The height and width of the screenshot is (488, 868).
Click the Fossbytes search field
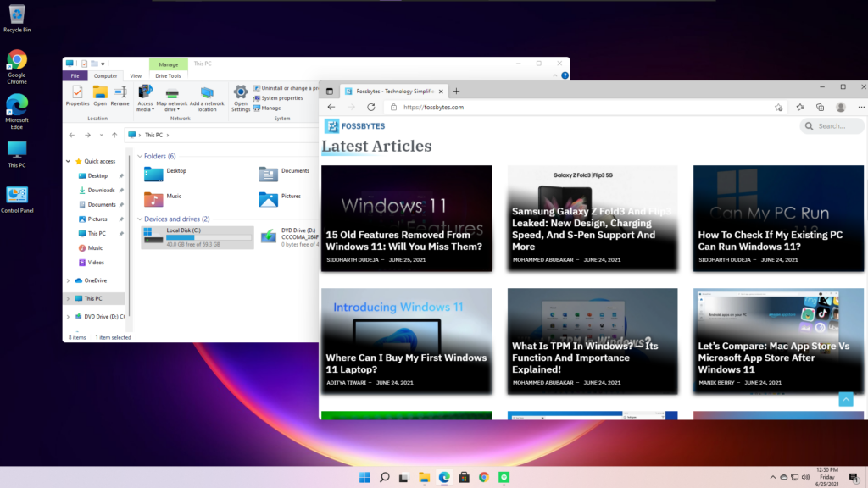tap(832, 126)
